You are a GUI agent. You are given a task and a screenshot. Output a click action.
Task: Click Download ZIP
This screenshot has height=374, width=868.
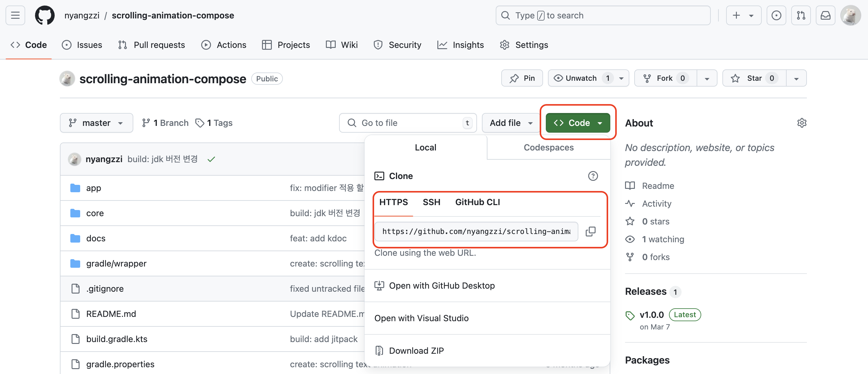tap(416, 350)
